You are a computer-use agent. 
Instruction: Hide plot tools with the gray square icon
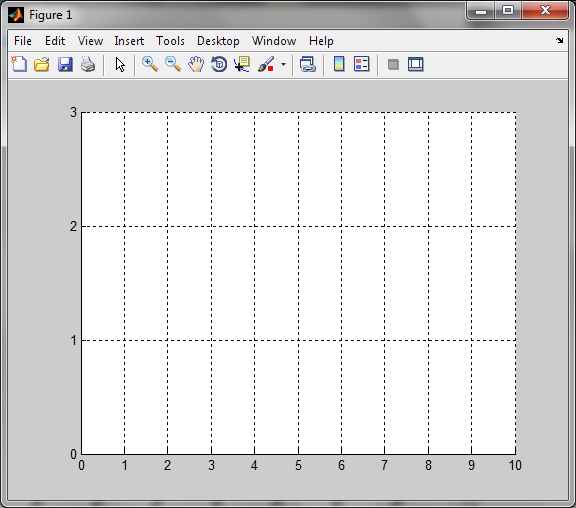pyautogui.click(x=393, y=65)
